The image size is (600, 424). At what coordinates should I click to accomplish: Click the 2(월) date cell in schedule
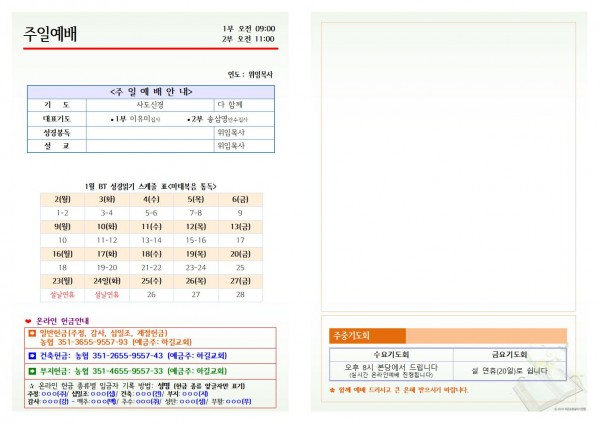coord(62,199)
